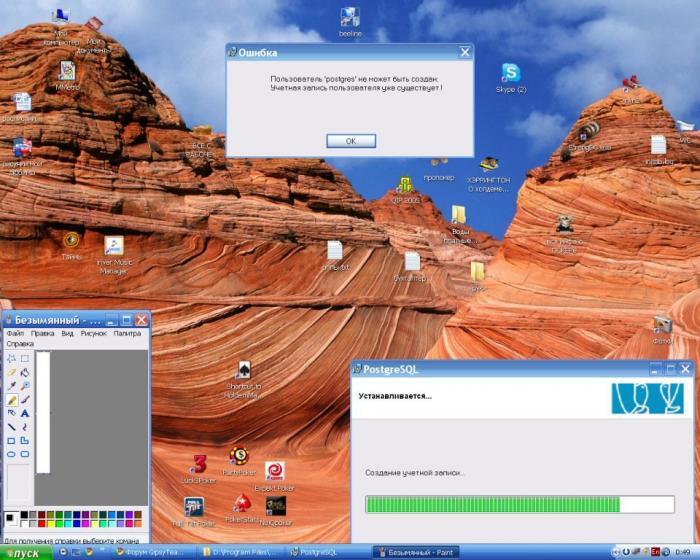
Task: Click the system tray clock
Action: click(x=683, y=552)
